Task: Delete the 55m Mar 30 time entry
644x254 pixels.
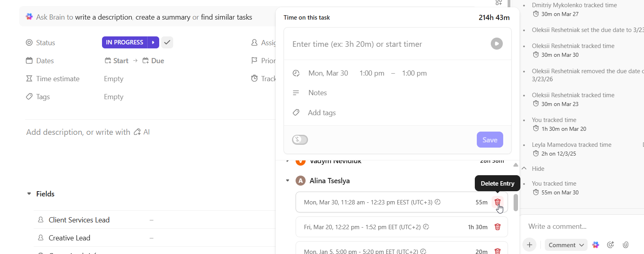Action: pos(497,202)
